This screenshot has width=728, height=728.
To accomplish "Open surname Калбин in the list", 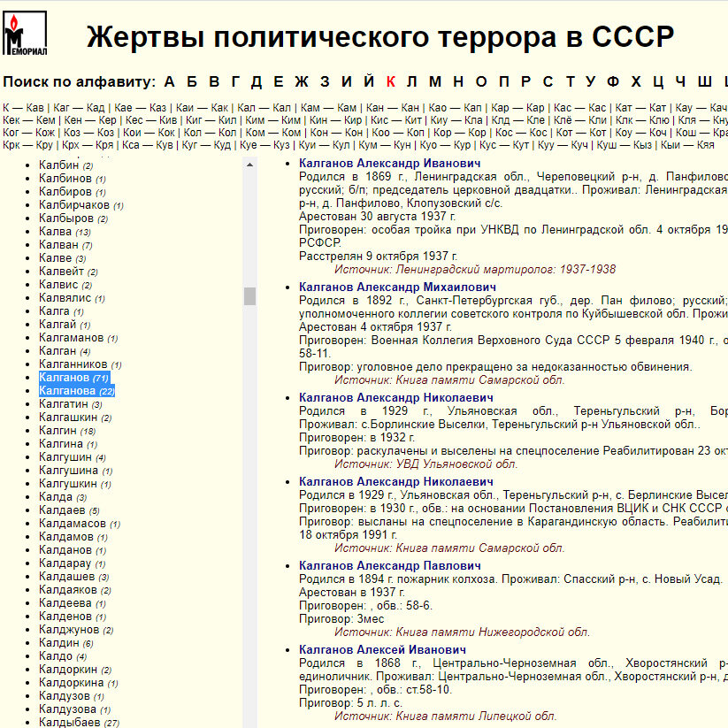I will pyautogui.click(x=59, y=165).
